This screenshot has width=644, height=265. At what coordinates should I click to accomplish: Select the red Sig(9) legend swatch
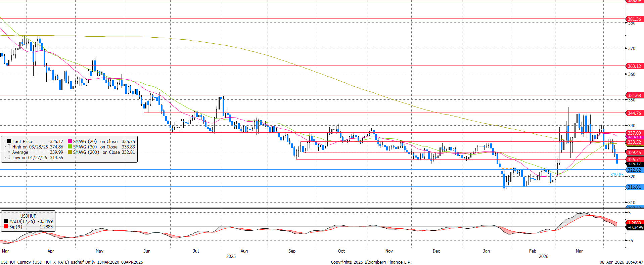pos(6,227)
